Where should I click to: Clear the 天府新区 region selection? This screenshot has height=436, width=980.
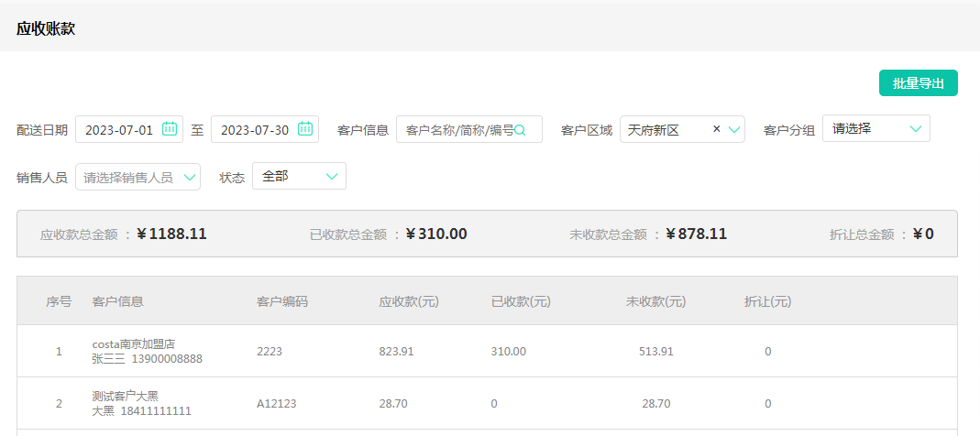pyautogui.click(x=717, y=129)
